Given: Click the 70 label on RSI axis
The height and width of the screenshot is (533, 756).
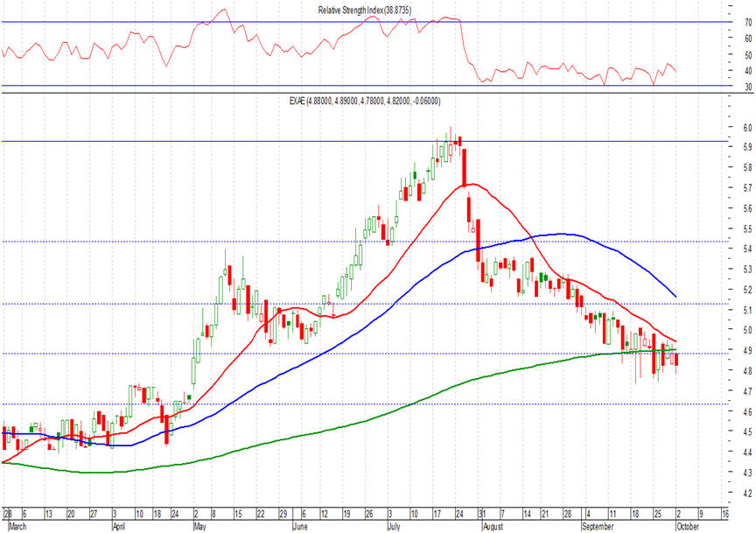Looking at the screenshot, I should 725,23.
